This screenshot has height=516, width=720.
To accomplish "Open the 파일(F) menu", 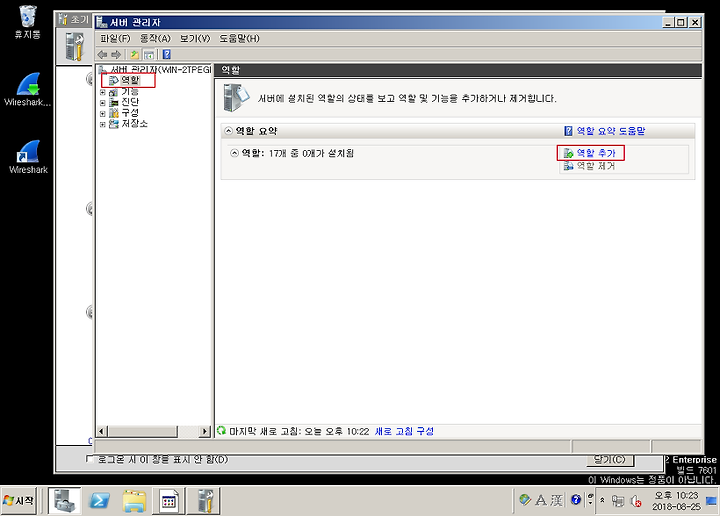I will point(115,39).
